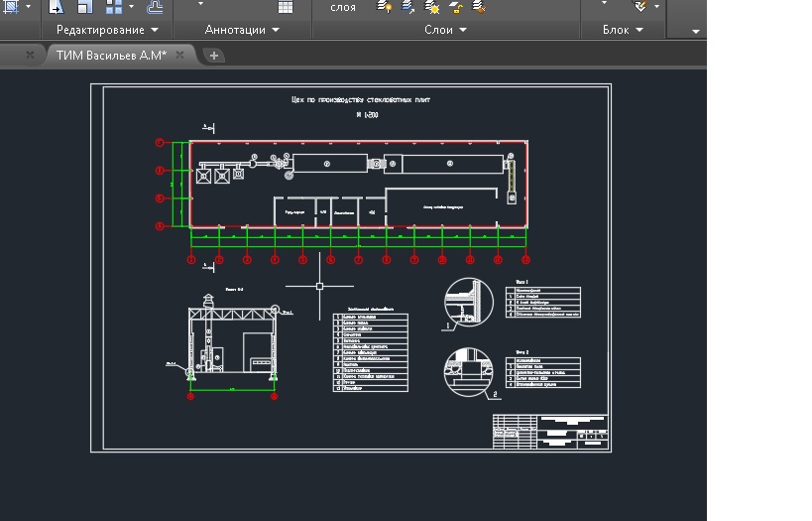Select the scale text 'М 1:200' under the title
The height and width of the screenshot is (521, 812).
click(367, 114)
